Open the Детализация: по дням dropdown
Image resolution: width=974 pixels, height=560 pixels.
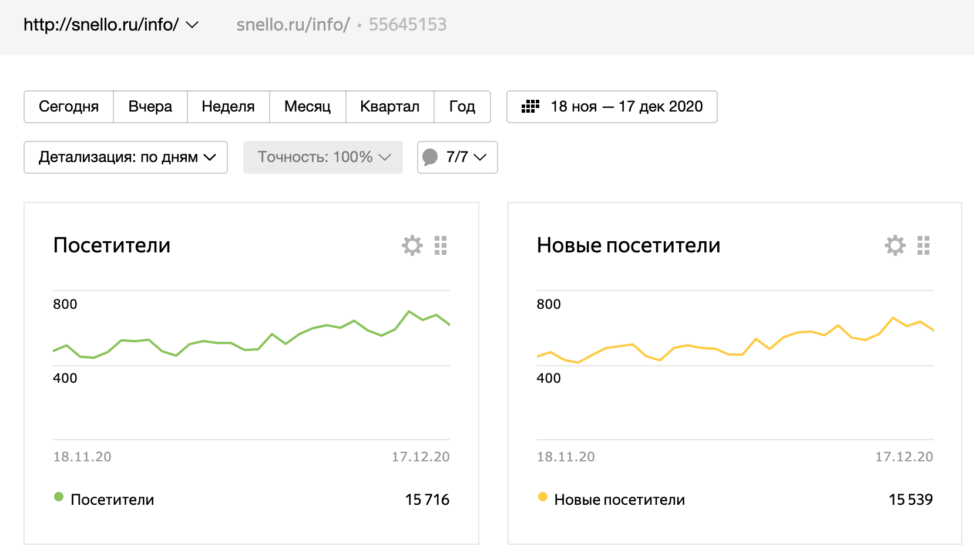coord(126,157)
